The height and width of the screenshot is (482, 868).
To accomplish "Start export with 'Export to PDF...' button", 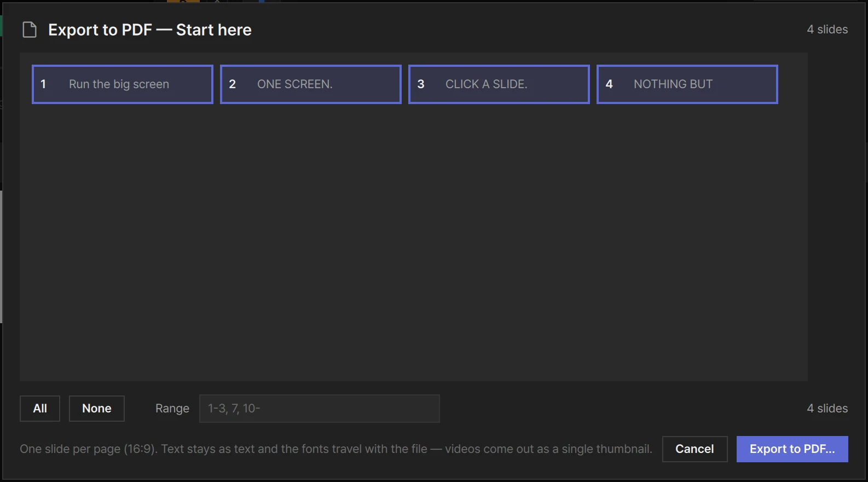I will pos(792,449).
